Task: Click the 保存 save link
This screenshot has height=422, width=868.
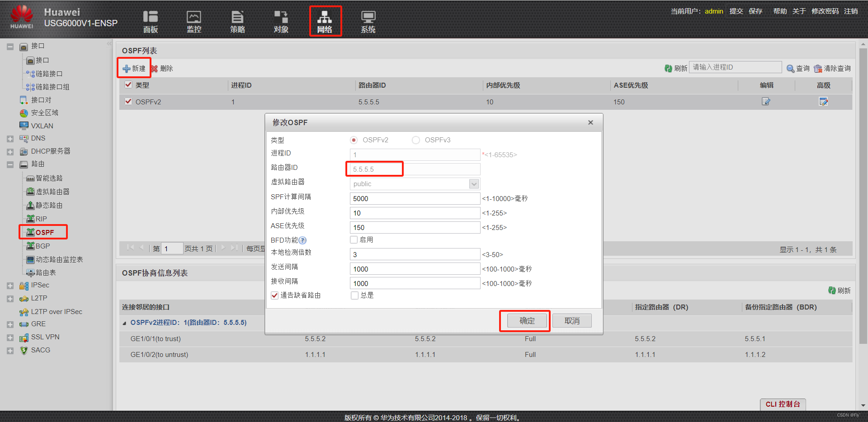Action: click(755, 11)
